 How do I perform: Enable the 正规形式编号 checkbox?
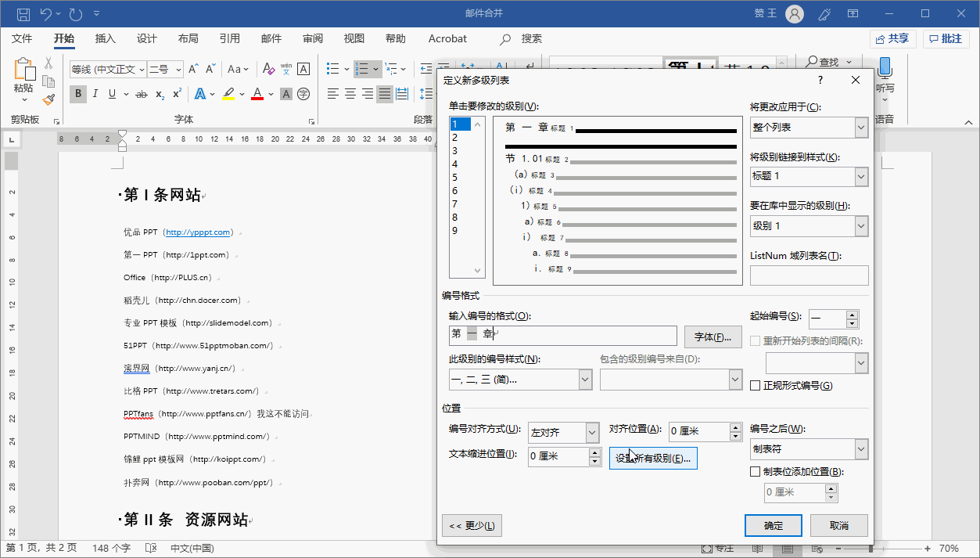pyautogui.click(x=755, y=385)
